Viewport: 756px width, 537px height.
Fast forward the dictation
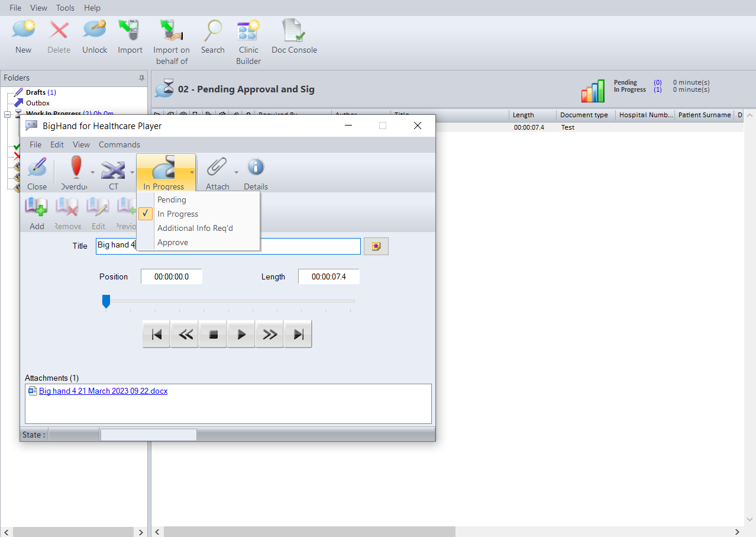[x=270, y=335]
